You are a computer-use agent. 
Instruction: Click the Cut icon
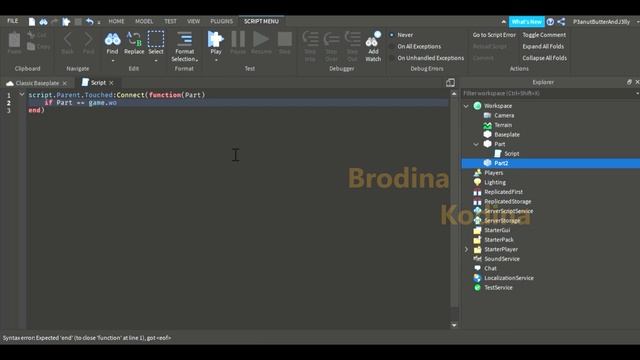(x=31, y=35)
